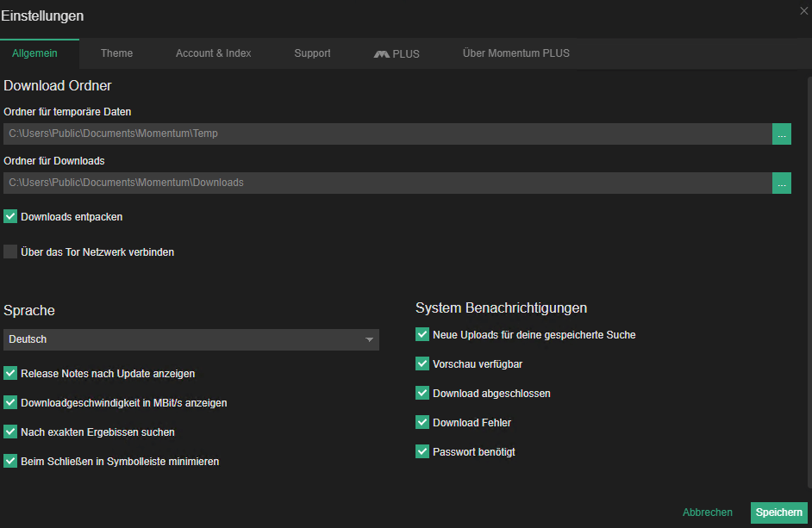Disable Downloadgeschwindigkeit in MBit/s anzeigen

(9, 402)
